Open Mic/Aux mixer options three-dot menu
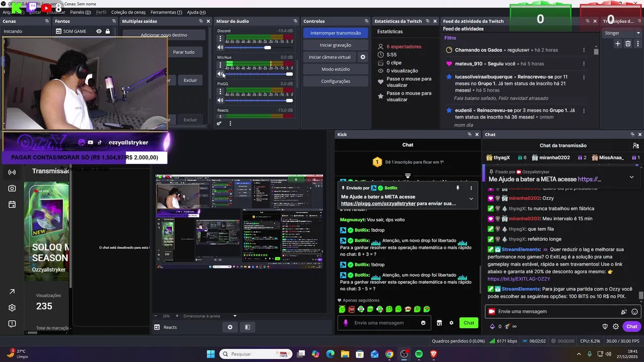The image size is (644, 362). (220, 65)
